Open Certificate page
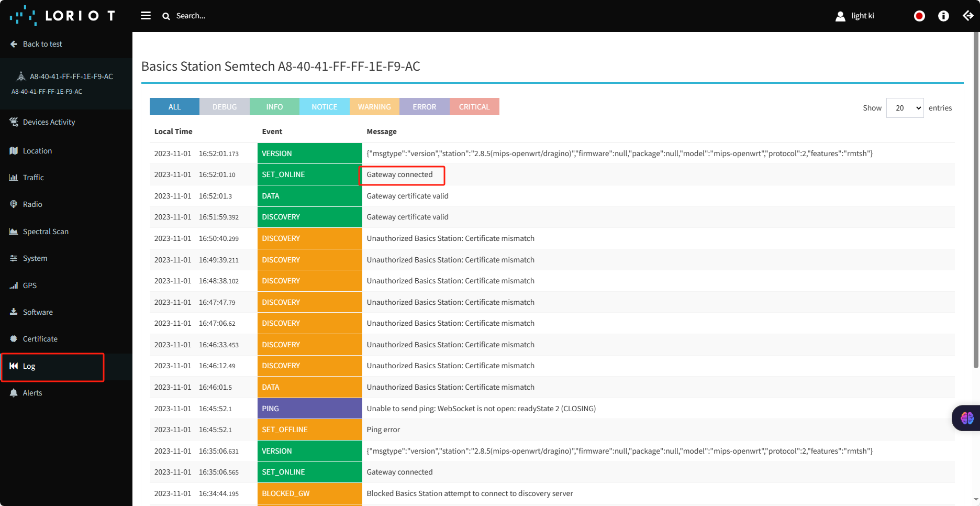Screen dimensions: 980x506 (40, 339)
